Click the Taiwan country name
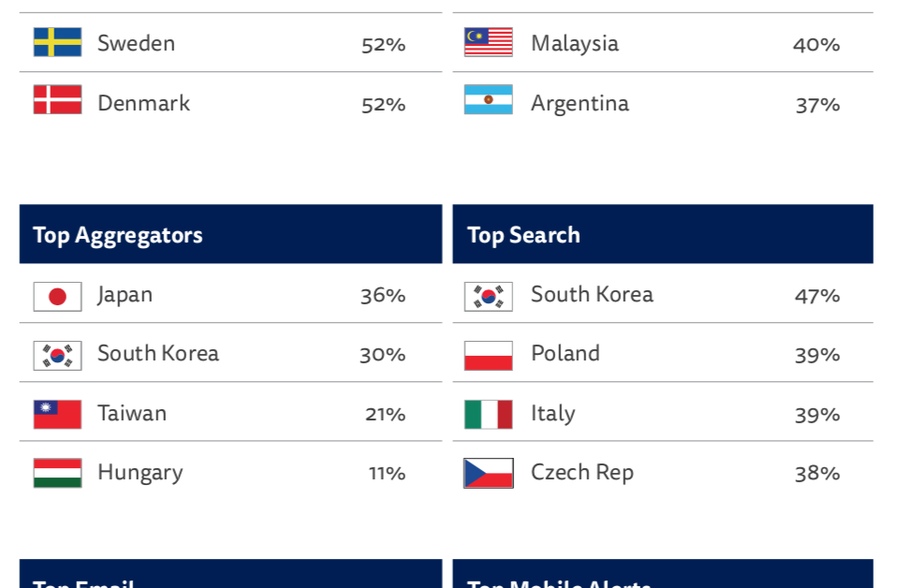The width and height of the screenshot is (897, 588). pos(132,413)
